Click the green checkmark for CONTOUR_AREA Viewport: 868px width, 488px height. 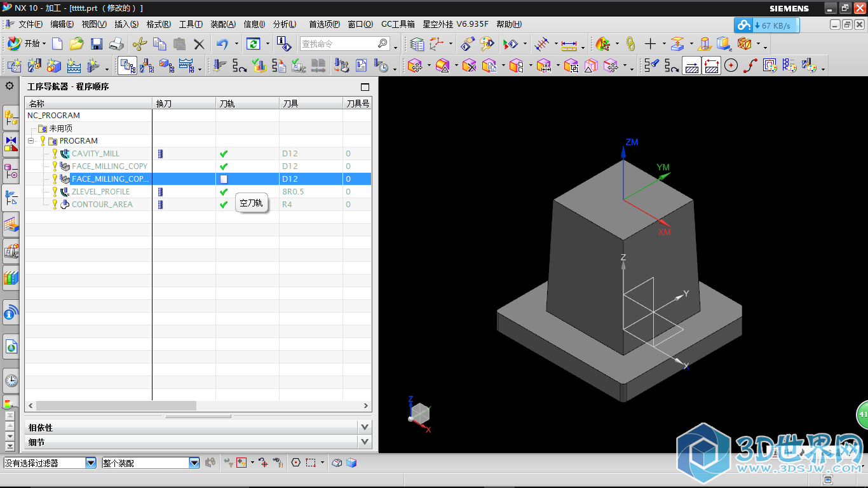(x=224, y=205)
